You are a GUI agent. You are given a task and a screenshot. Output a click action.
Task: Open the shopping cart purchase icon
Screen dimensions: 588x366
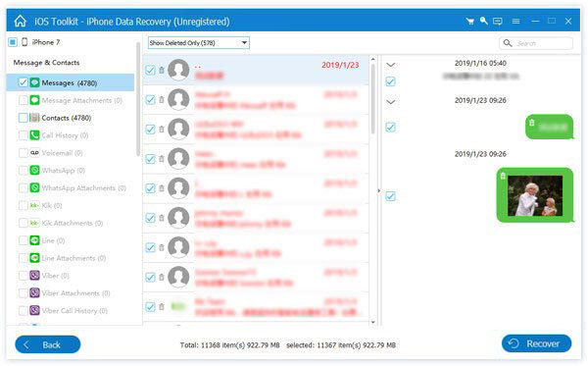click(x=469, y=22)
